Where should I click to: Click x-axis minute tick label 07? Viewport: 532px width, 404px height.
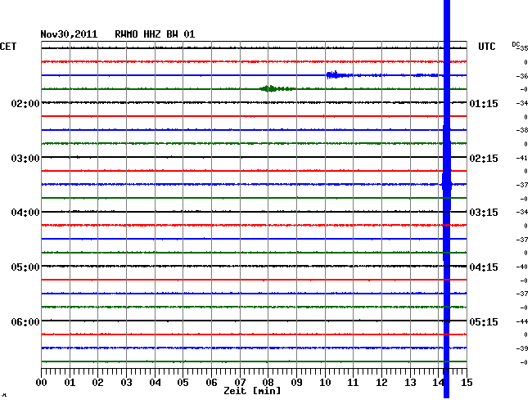coord(240,382)
